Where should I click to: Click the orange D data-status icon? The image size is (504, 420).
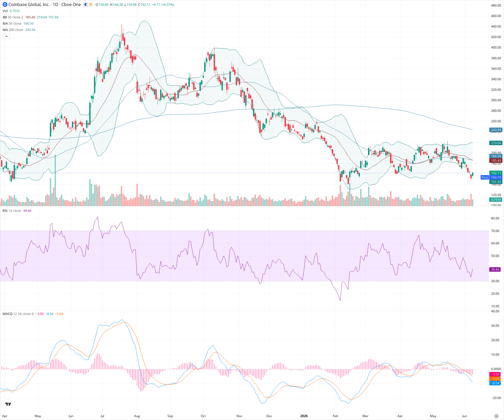click(x=91, y=4)
